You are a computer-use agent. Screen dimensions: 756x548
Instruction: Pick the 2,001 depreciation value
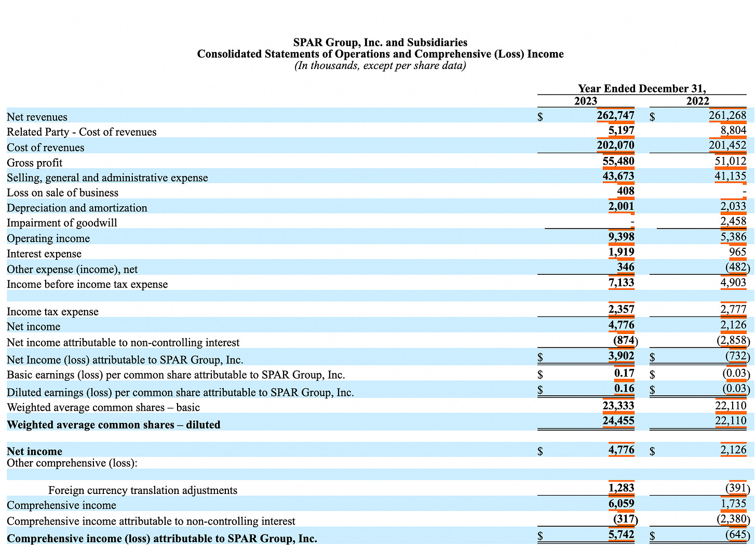621,206
